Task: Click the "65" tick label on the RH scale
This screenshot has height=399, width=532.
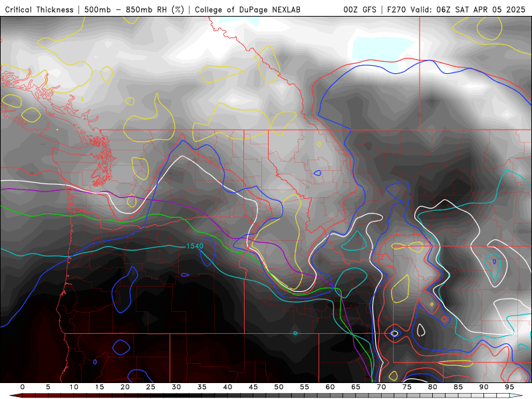Action: (x=356, y=387)
